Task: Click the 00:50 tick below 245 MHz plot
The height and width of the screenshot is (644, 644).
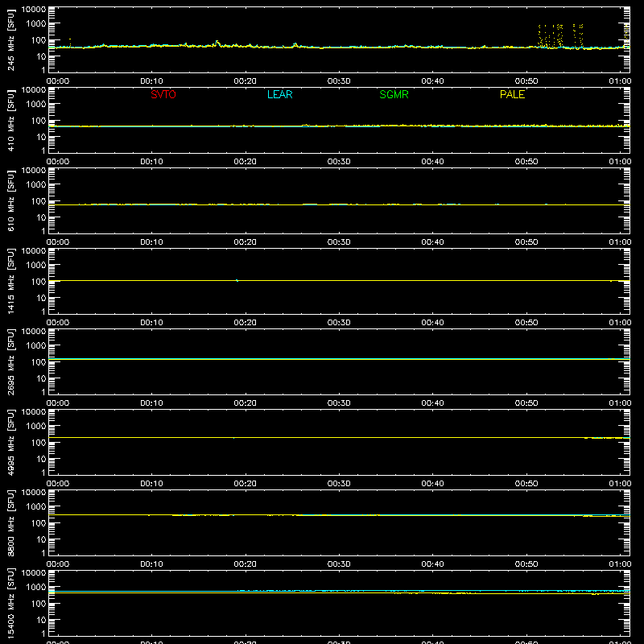Action: click(526, 81)
